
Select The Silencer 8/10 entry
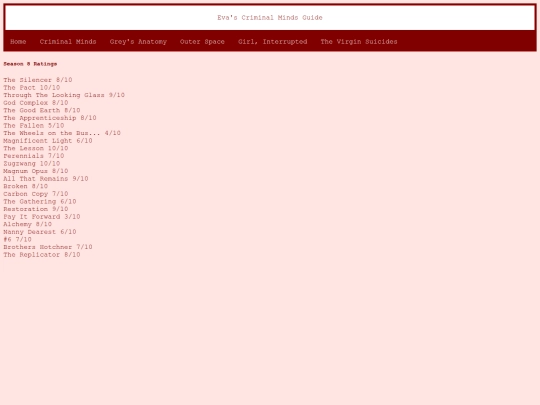coord(38,80)
